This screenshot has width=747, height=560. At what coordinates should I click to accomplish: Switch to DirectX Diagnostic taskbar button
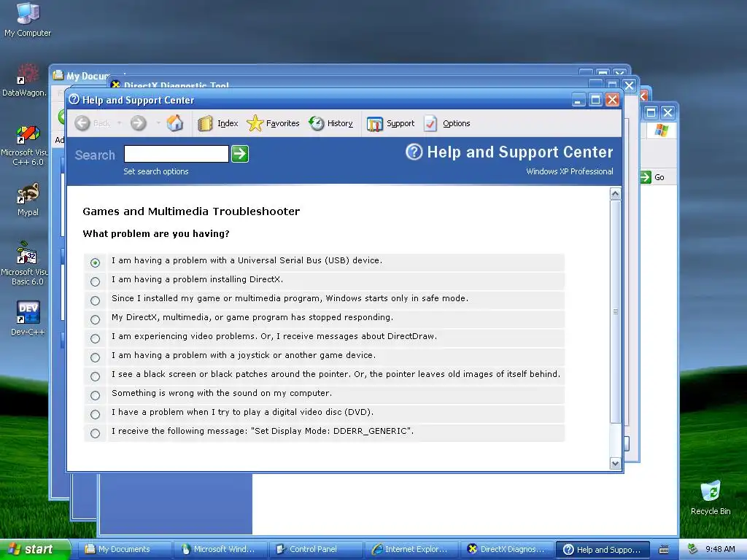506,550
